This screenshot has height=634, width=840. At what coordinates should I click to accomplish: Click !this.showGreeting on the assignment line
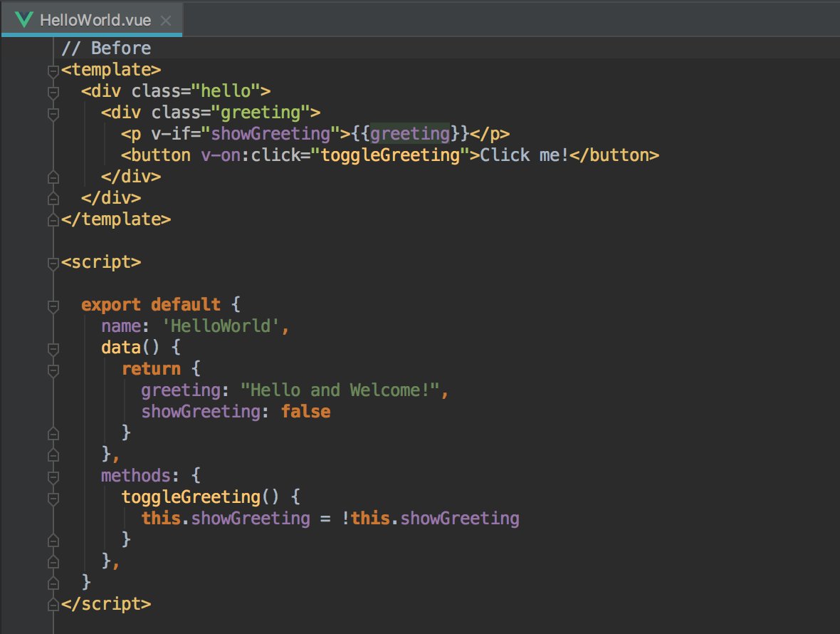coord(430,518)
